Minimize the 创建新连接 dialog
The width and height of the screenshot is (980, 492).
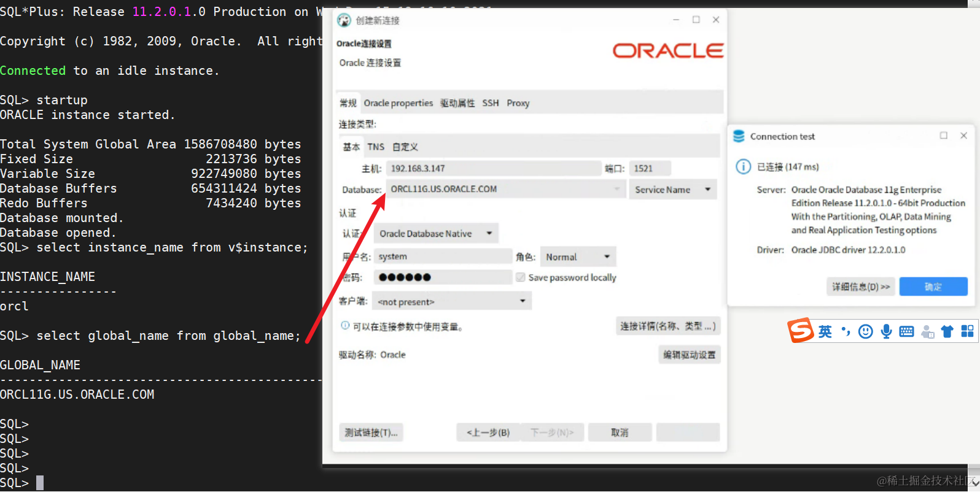tap(676, 20)
